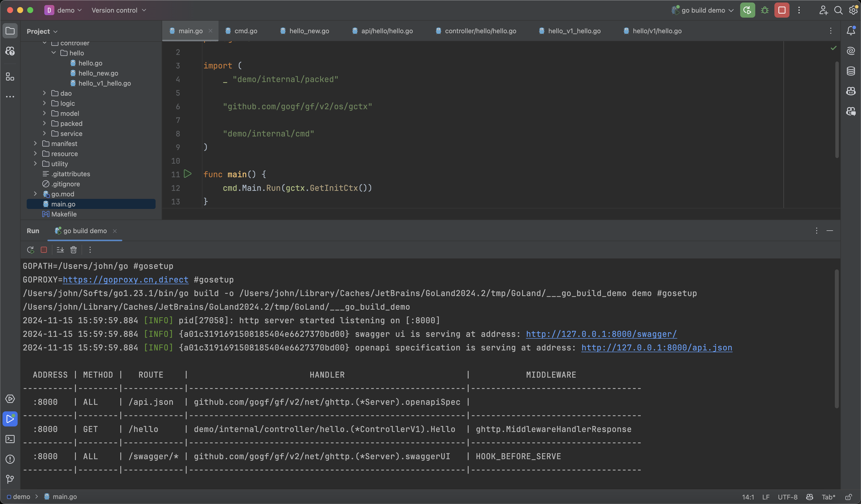Click the rerun button in Run panel
Screen dimensions: 861x504
coord(30,248)
